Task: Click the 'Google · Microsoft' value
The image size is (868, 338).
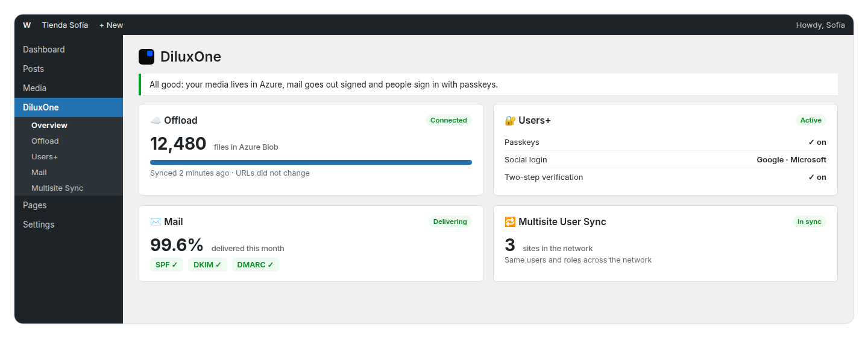Action: [791, 160]
